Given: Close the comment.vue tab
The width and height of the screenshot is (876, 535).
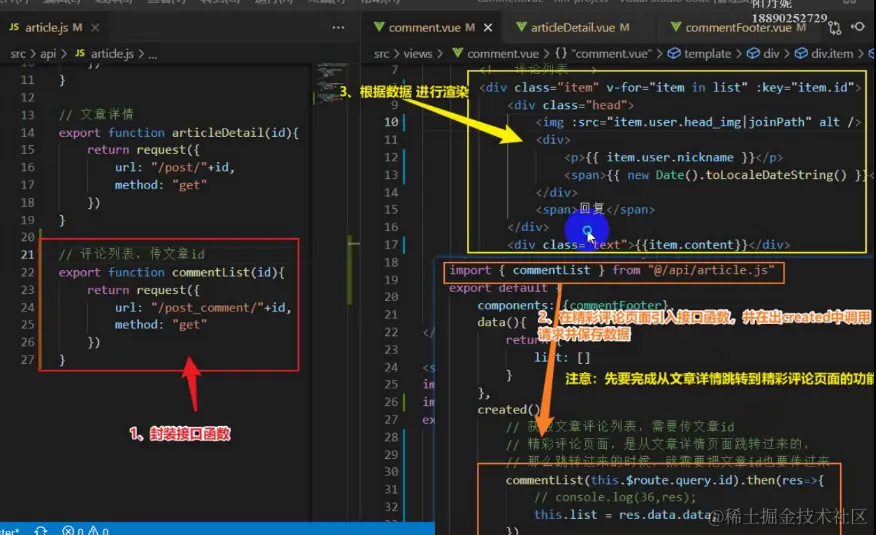Looking at the screenshot, I should tap(488, 27).
